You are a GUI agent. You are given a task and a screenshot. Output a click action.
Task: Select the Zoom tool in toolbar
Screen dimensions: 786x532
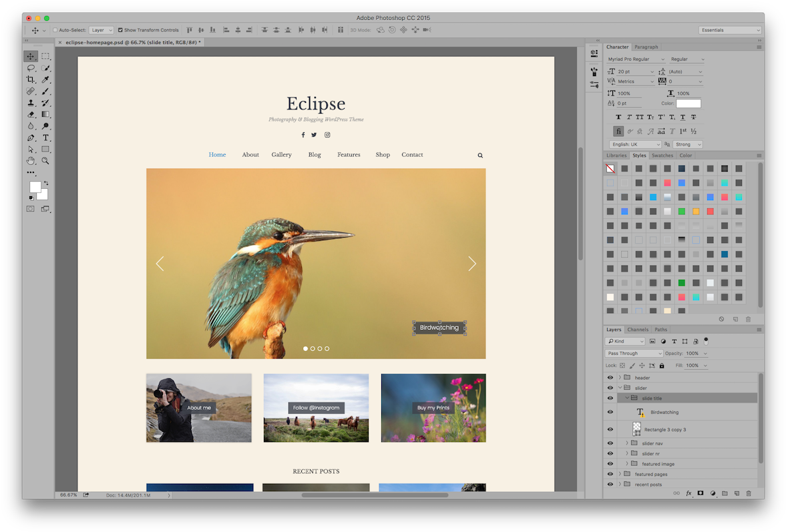[x=45, y=161]
